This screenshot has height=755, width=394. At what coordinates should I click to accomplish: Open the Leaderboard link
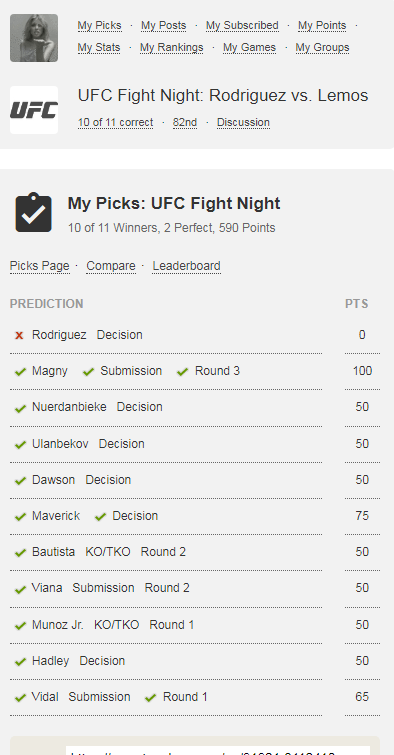pos(186,266)
